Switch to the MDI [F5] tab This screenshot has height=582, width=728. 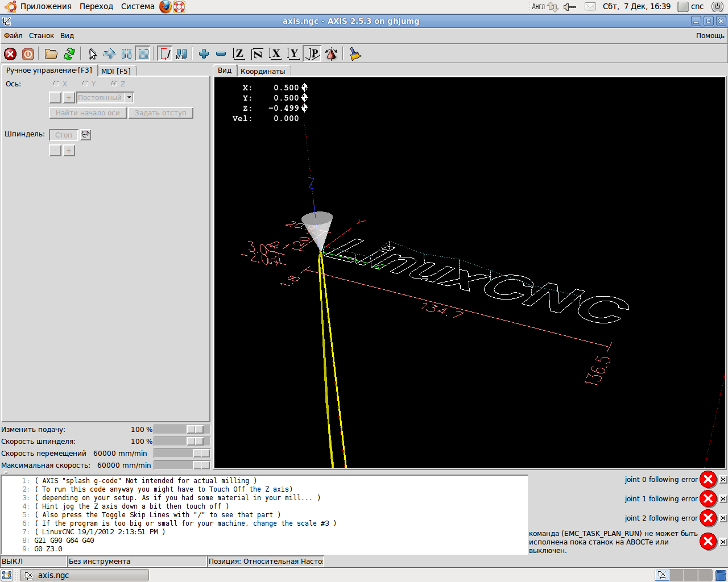click(116, 71)
